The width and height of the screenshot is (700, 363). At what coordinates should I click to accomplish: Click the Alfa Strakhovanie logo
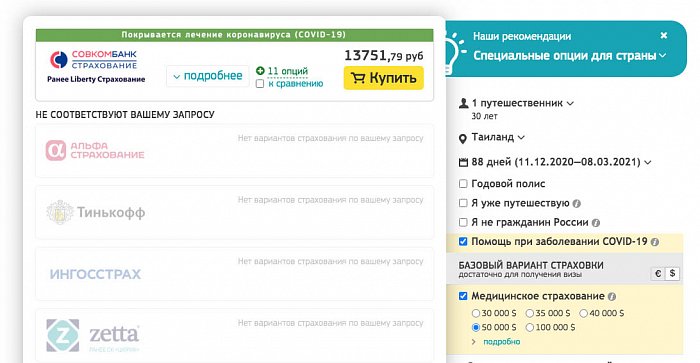pyautogui.click(x=95, y=150)
